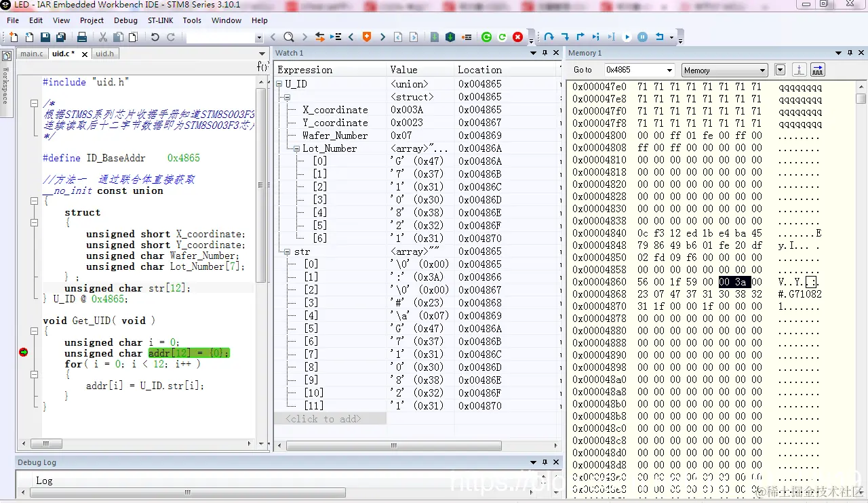Fold the comment block in editor
Viewport: 868px width, 503px height.
(34, 103)
